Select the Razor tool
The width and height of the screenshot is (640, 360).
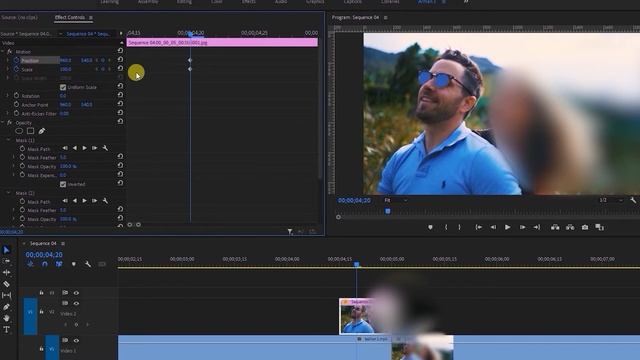click(x=7, y=284)
